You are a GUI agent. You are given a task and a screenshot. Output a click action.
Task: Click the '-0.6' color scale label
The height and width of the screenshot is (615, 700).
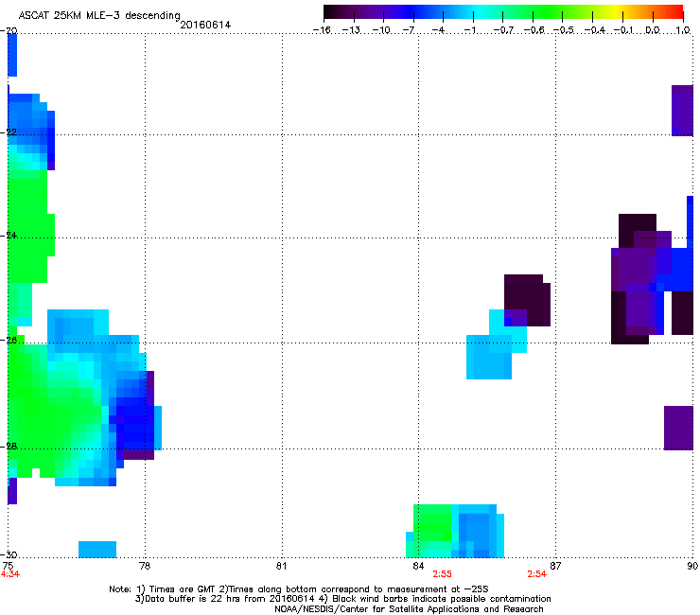pos(534,30)
